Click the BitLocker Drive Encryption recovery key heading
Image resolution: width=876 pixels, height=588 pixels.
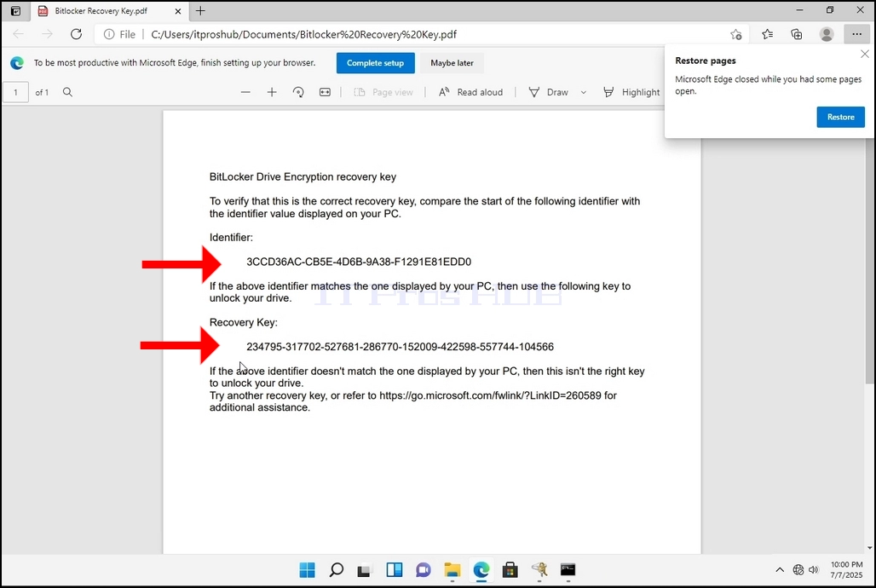click(x=303, y=176)
